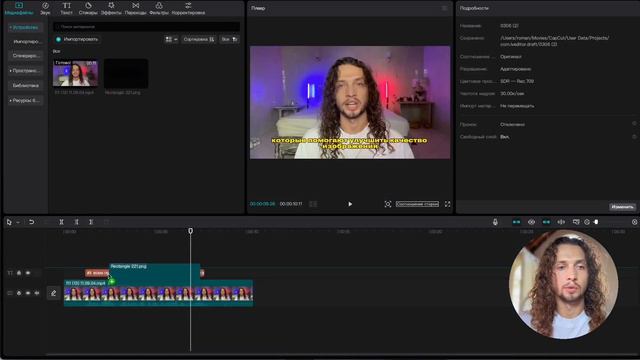This screenshot has height=360, width=640.
Task: Redo the last undone action
Action: pyautogui.click(x=46, y=222)
